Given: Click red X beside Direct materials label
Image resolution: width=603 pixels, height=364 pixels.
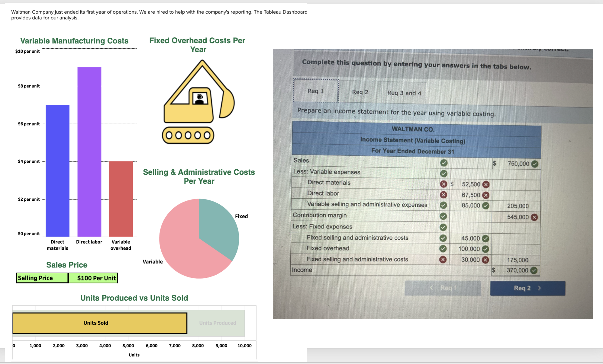Looking at the screenshot, I should [x=443, y=184].
